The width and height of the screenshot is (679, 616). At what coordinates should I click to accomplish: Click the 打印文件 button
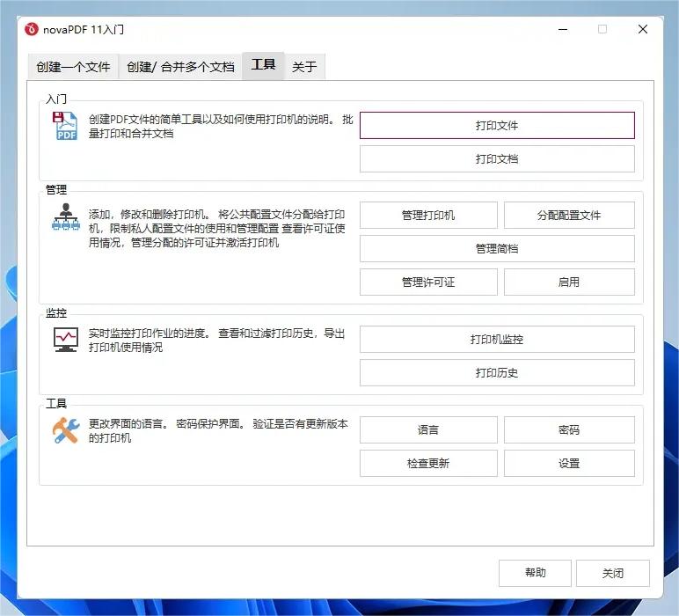[x=497, y=126]
